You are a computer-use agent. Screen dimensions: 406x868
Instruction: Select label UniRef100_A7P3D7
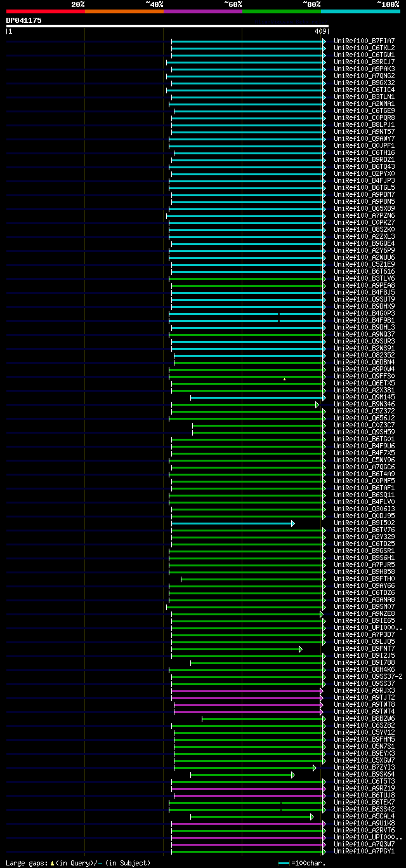(x=364, y=634)
